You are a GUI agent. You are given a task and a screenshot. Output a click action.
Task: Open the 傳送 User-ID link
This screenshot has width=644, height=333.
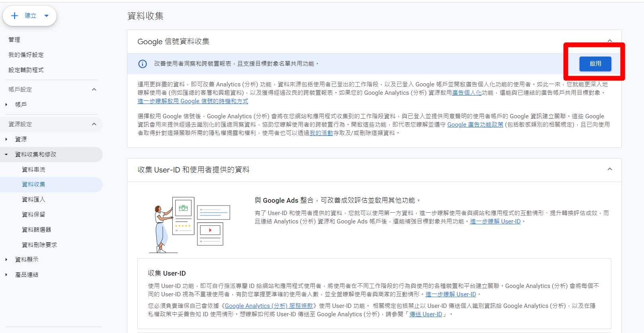click(425, 314)
